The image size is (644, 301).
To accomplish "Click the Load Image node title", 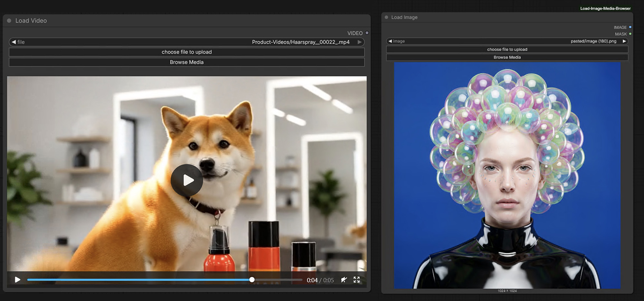I will (404, 17).
